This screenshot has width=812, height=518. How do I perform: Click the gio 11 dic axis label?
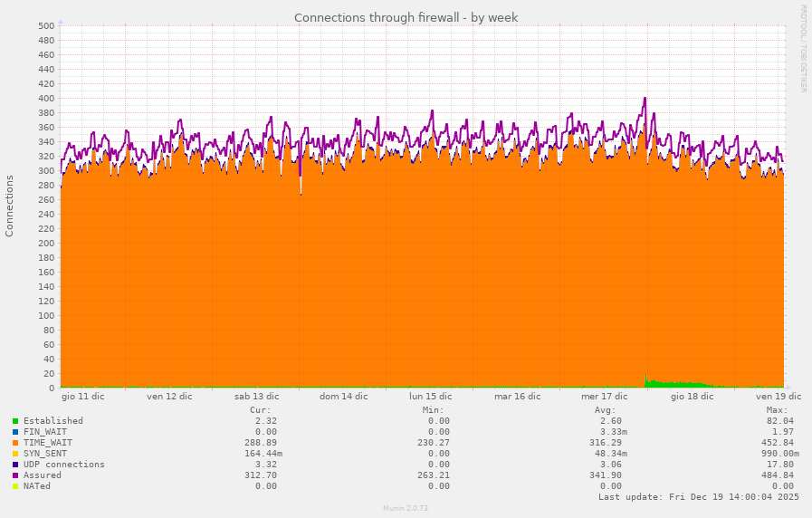point(83,397)
